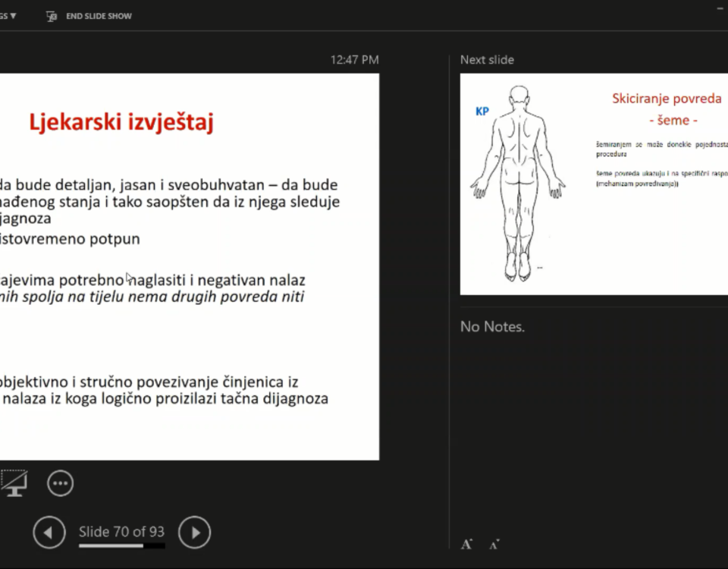Click the slide progress bar
The image size is (728, 569).
tap(121, 545)
